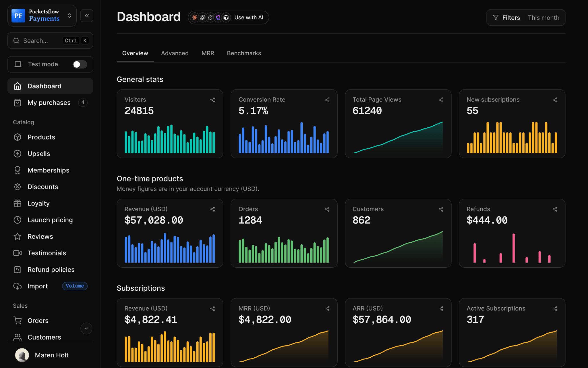
Task: Share the Refunds card
Action: (x=555, y=209)
